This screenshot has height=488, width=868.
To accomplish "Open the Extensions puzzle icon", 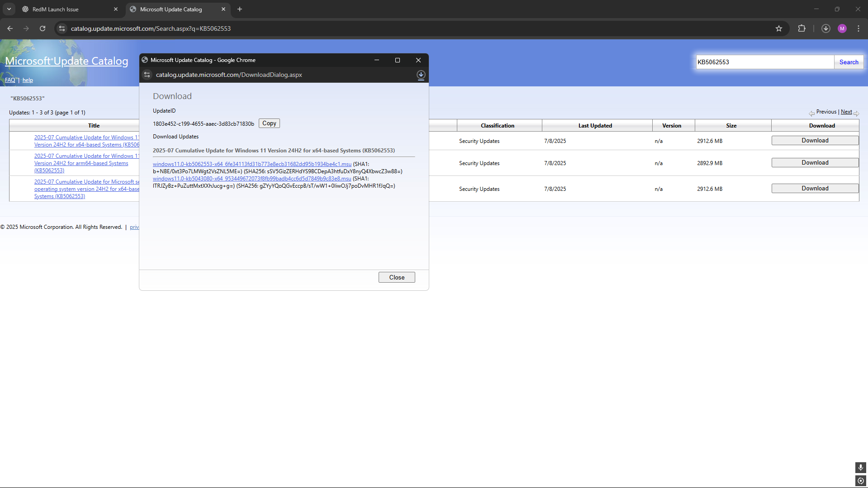I will pos(802,28).
